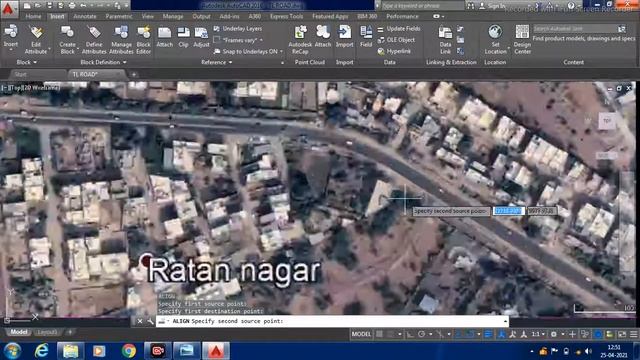
Task: Toggle Polar tracking in status bar
Action: point(422,334)
